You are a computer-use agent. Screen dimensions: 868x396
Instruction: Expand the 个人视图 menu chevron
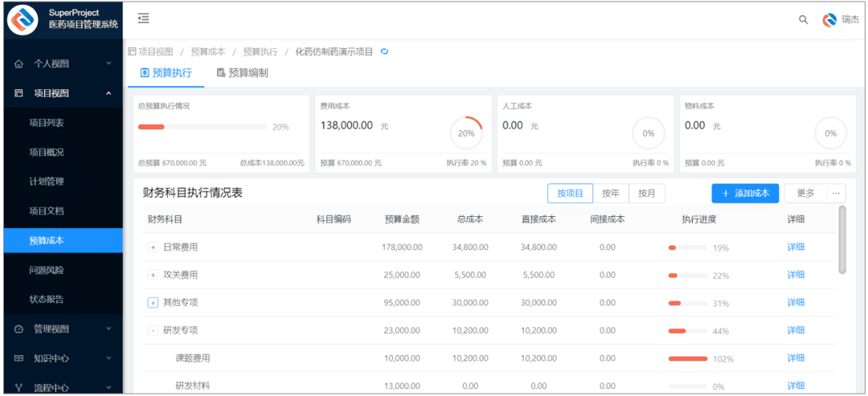(108, 63)
